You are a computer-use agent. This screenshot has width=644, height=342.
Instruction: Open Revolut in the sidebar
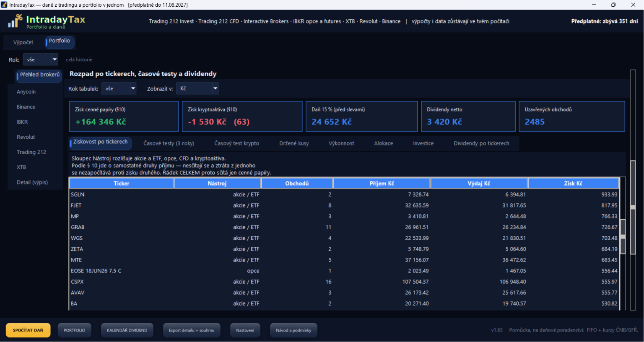pyautogui.click(x=26, y=137)
